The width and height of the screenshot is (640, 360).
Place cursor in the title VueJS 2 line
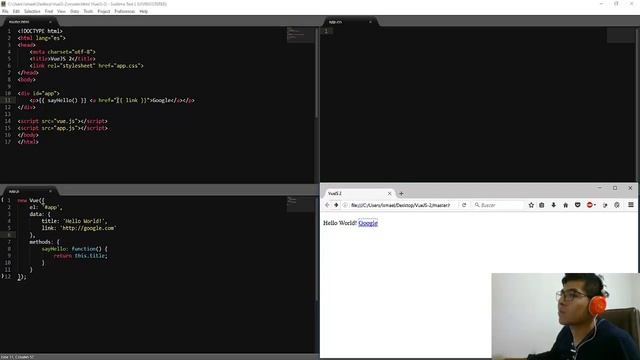pyautogui.click(x=62, y=59)
